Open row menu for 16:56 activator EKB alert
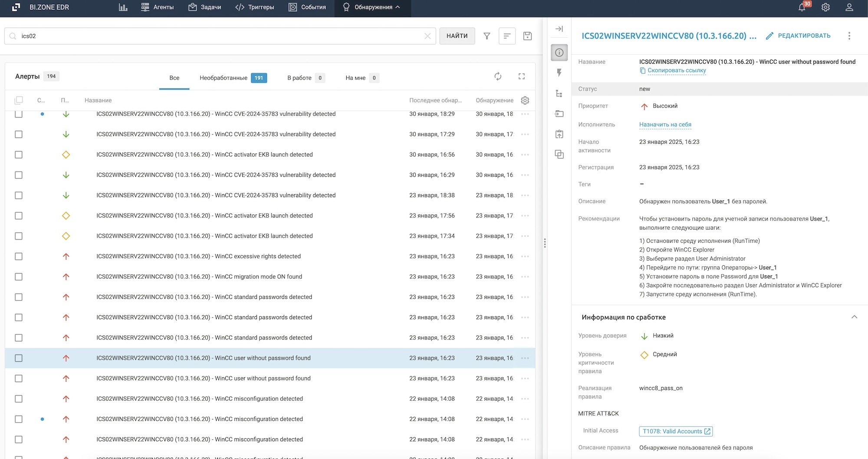 coord(525,155)
